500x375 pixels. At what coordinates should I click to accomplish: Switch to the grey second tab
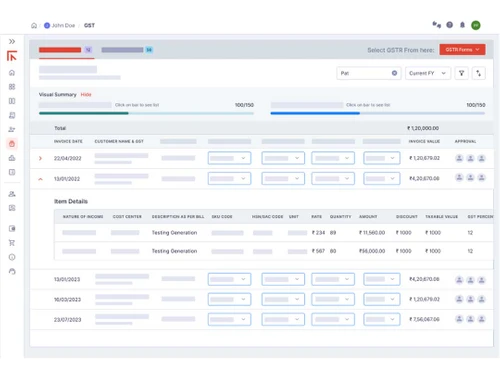pos(127,50)
